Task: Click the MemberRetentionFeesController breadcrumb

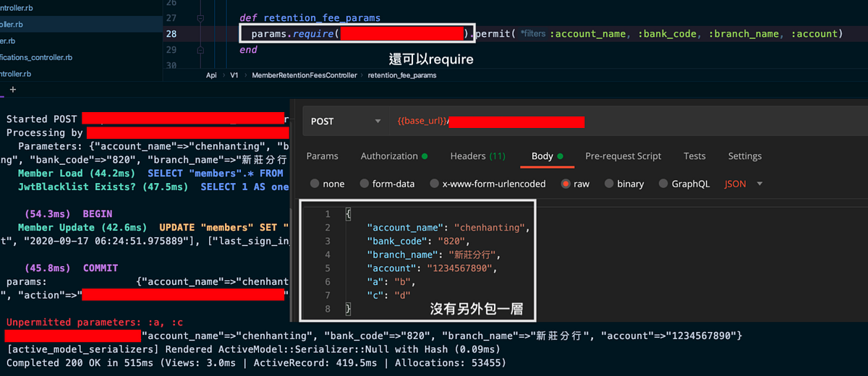Action: 304,75
